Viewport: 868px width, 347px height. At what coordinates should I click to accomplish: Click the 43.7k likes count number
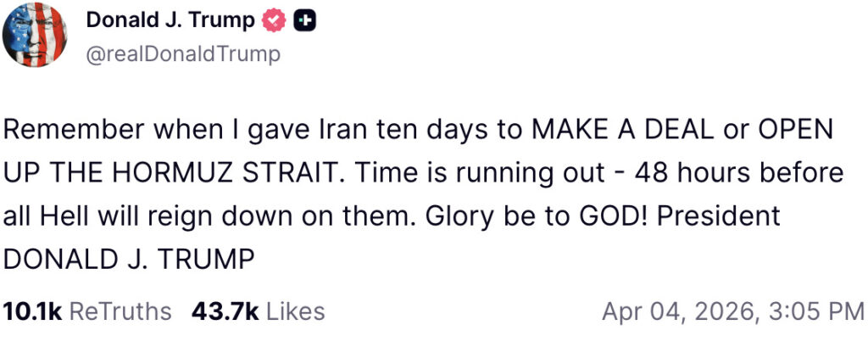pyautogui.click(x=225, y=311)
